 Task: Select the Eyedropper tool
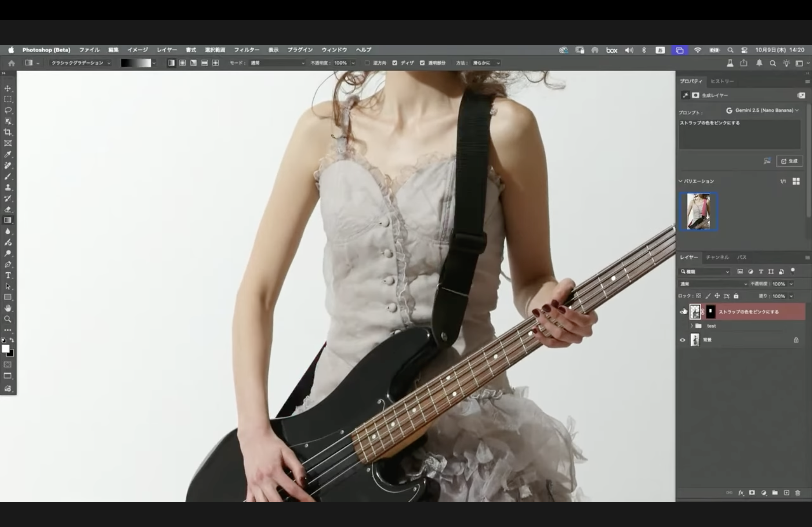pos(8,154)
